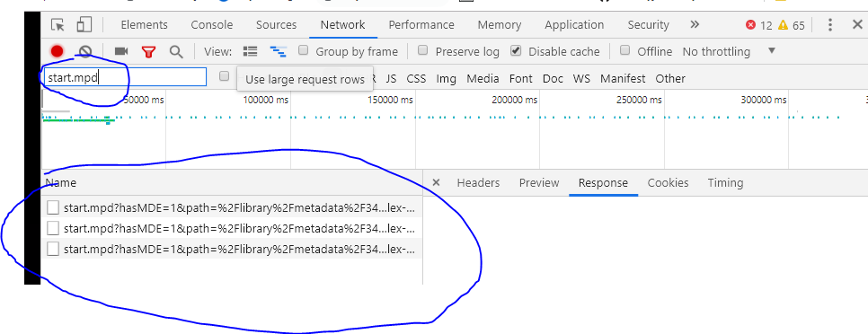Open the Headers detail tab

[x=478, y=182]
